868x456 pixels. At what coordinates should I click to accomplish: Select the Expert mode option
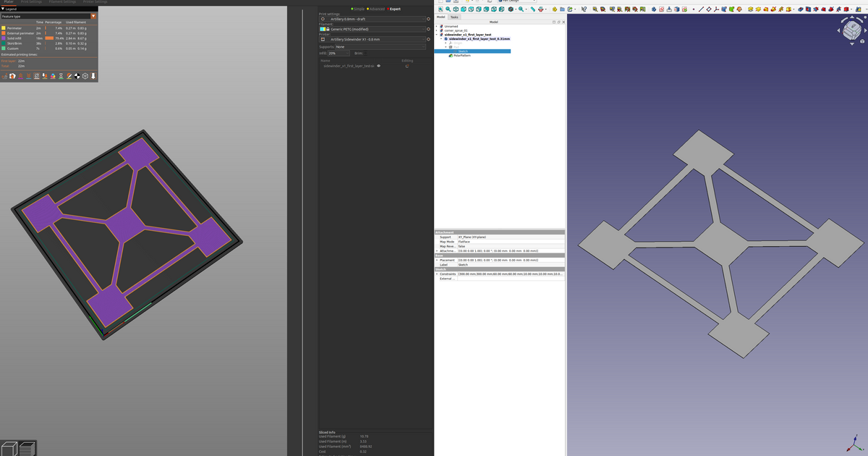coord(394,9)
